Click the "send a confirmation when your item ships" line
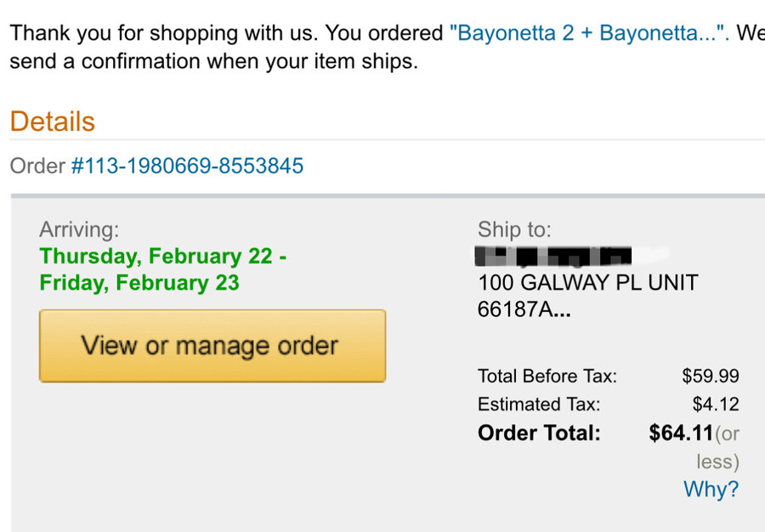 213,62
